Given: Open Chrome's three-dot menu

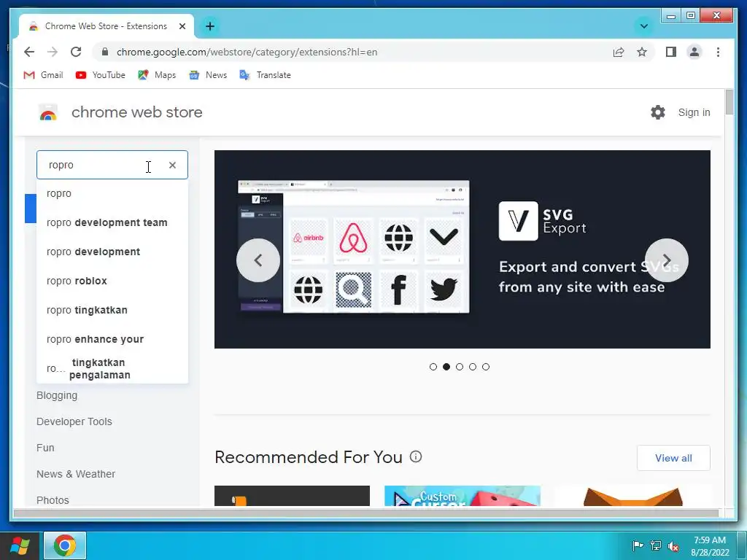Looking at the screenshot, I should click(718, 52).
